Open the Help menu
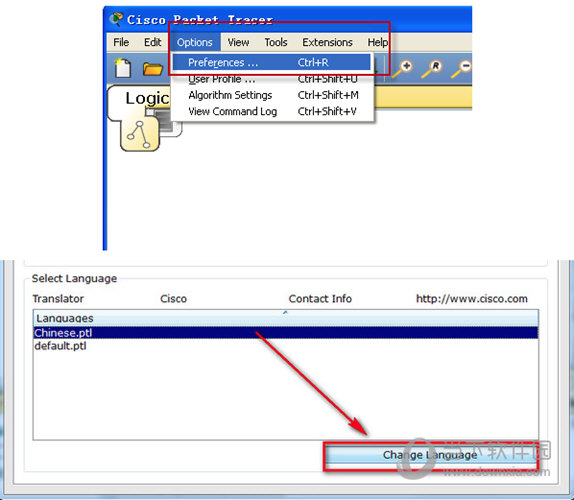Image resolution: width=574 pixels, height=500 pixels. (377, 42)
